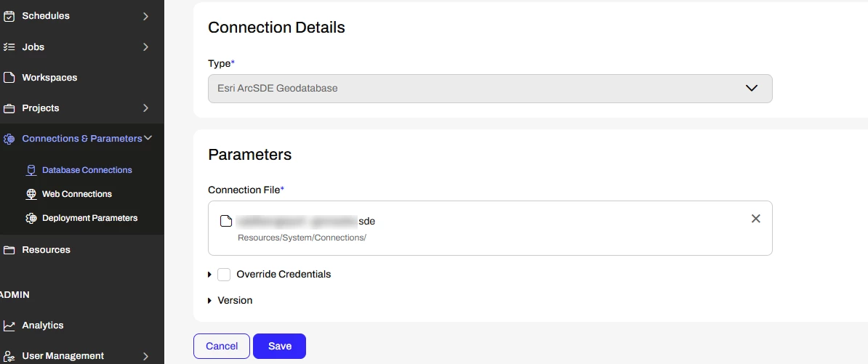Click the Workspaces file icon

9,78
